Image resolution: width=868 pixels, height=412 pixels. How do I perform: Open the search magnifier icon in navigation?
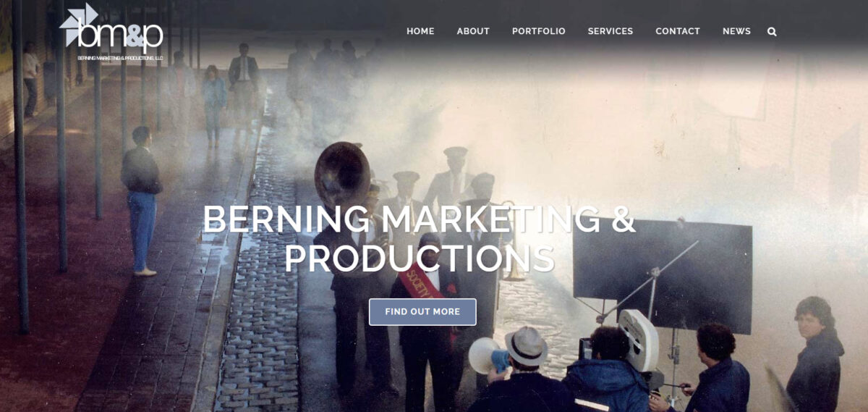coord(772,31)
